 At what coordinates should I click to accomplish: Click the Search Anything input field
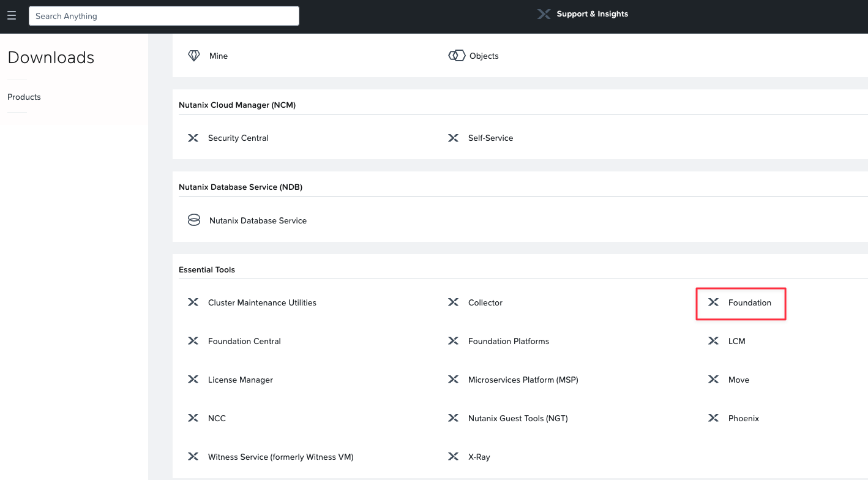pyautogui.click(x=164, y=16)
